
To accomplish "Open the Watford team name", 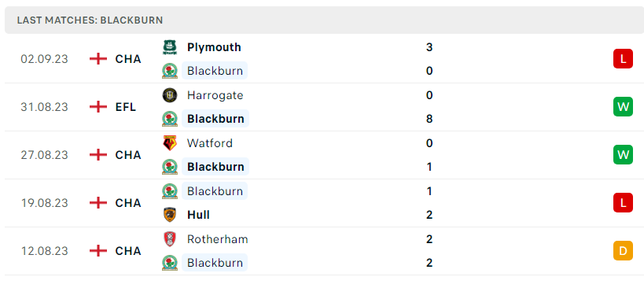I will coord(210,143).
